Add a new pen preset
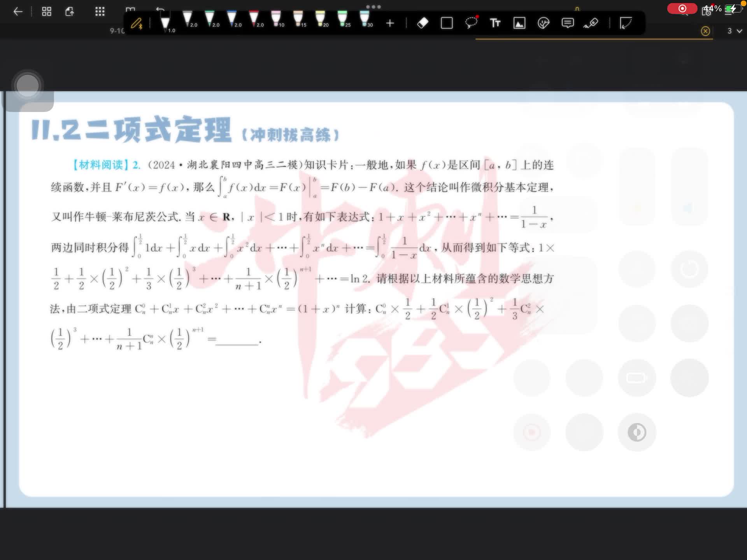747x560 pixels. click(390, 23)
